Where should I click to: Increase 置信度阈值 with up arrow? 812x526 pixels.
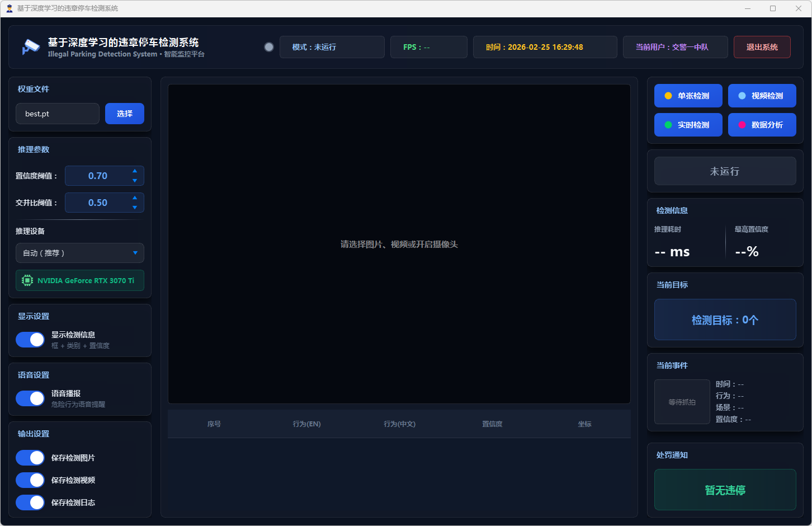point(135,171)
